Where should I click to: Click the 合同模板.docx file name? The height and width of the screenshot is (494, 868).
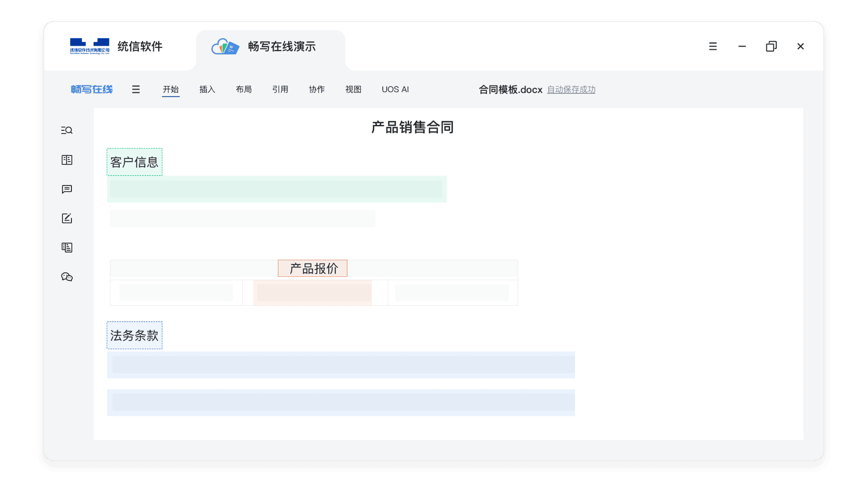point(510,90)
